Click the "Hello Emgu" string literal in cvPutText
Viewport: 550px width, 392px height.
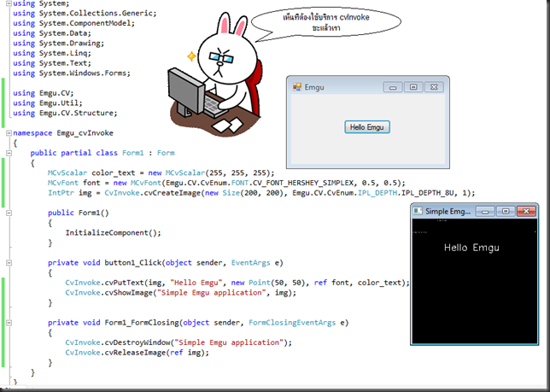click(196, 283)
